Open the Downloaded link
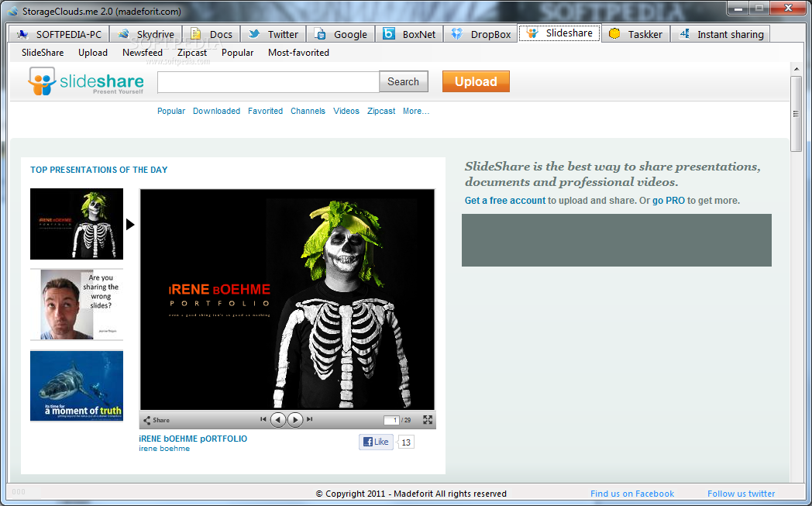The image size is (812, 506). point(216,111)
